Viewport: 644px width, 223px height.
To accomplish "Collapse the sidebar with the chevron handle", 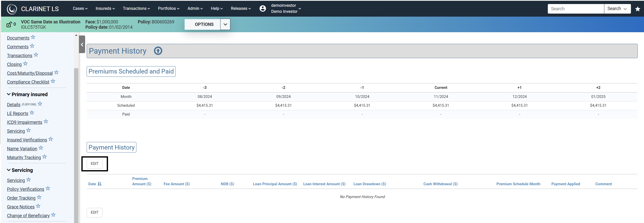I will point(82,45).
